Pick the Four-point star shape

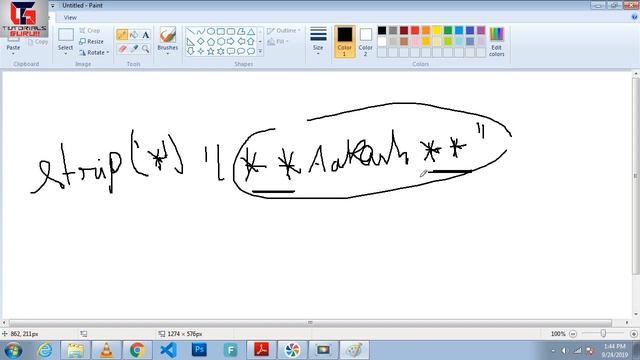200,51
